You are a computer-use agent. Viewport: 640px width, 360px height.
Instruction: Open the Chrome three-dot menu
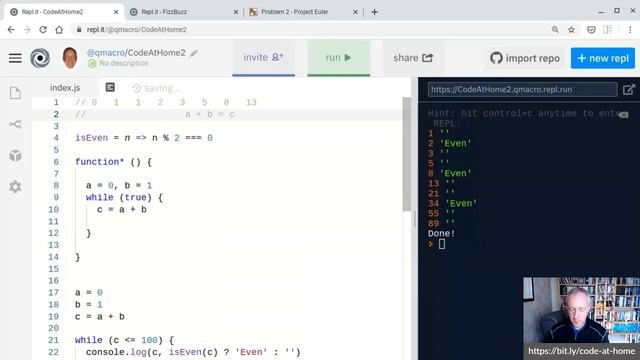pos(630,29)
